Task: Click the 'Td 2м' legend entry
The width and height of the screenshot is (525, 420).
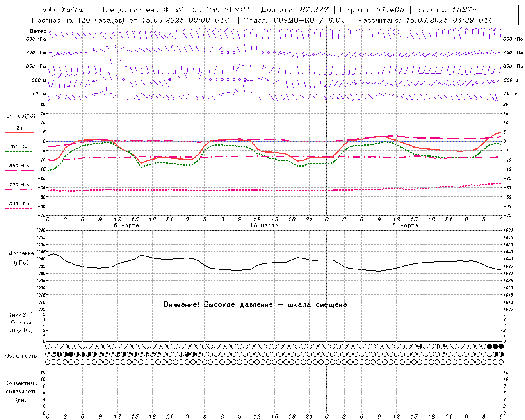Action: tap(19, 147)
